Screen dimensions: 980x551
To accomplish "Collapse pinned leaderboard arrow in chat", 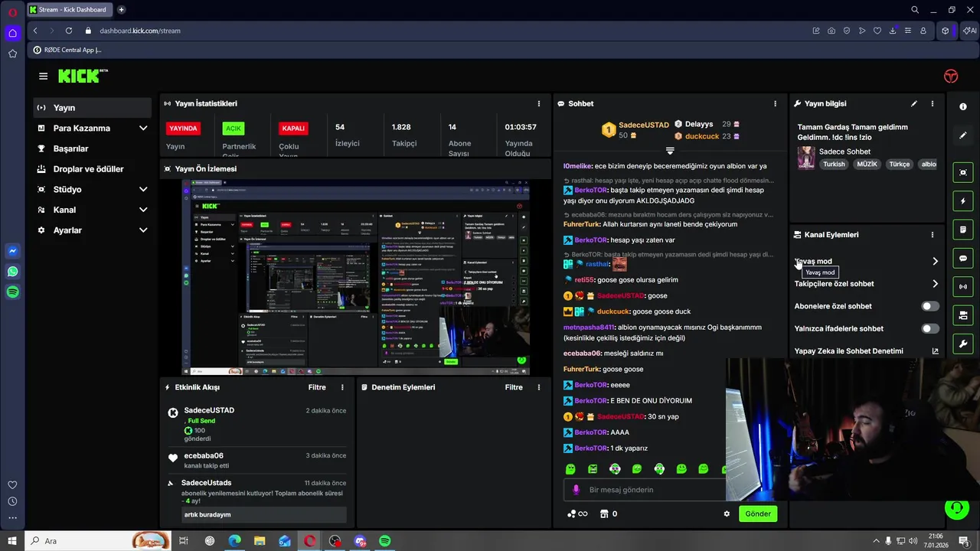I will (670, 151).
